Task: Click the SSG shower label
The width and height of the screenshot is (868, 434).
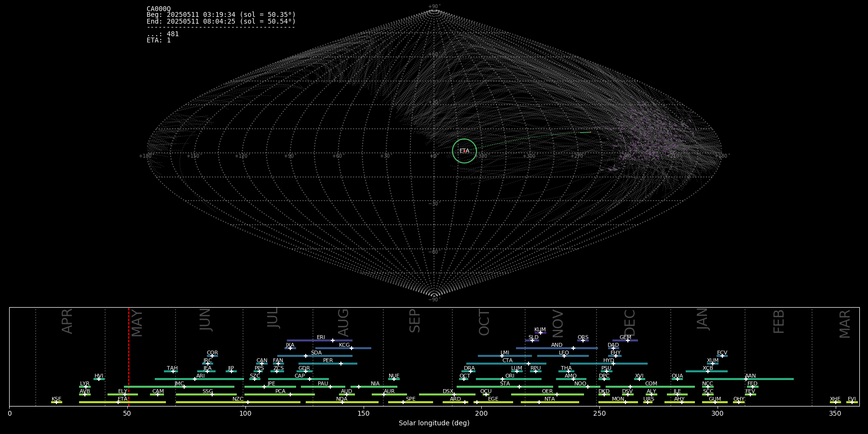Action: pos(207,392)
